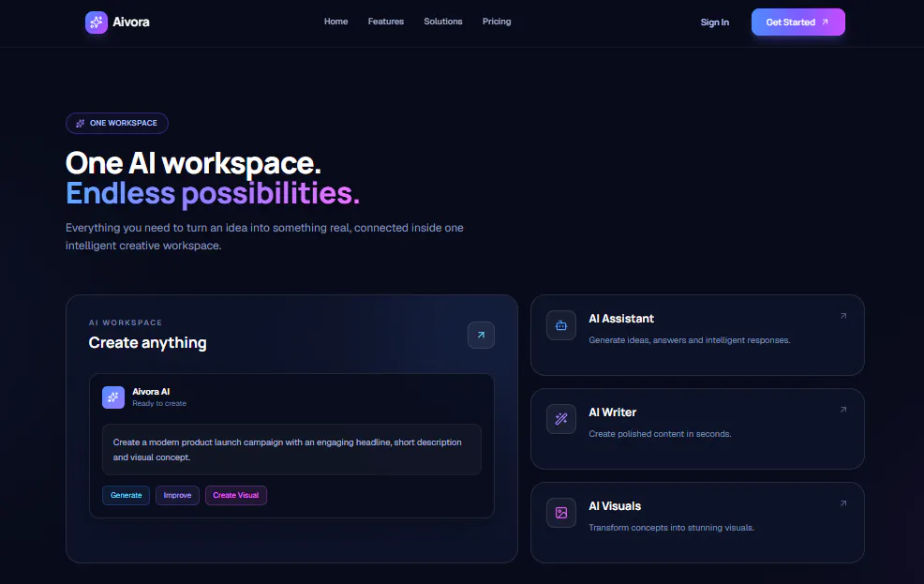This screenshot has width=924, height=584.
Task: Open the Solutions nav item
Action: (443, 22)
